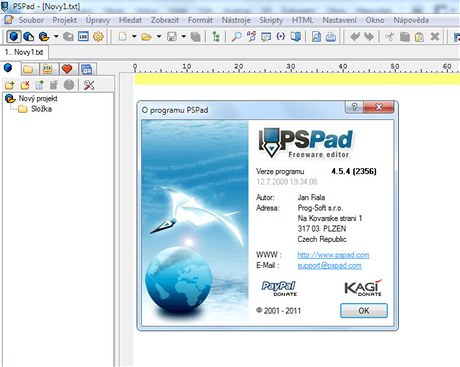
Task: Click the find and replace icon
Action: (x=252, y=36)
